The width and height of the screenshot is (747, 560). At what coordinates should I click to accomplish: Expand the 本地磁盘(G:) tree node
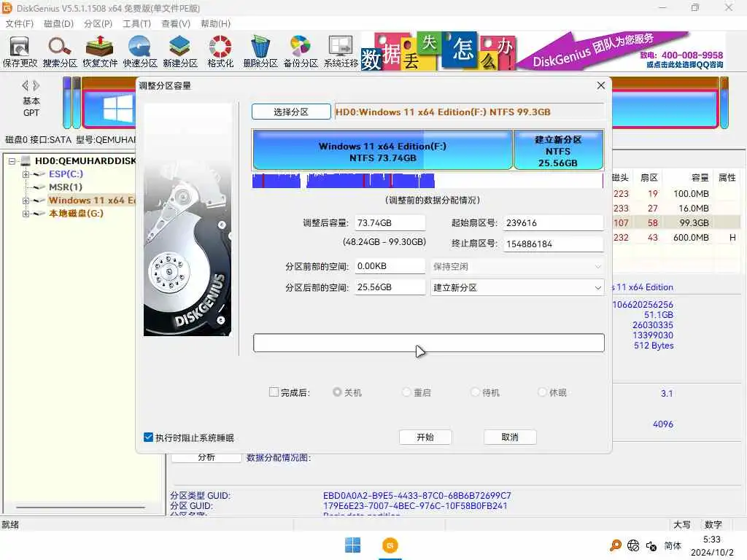coord(26,214)
